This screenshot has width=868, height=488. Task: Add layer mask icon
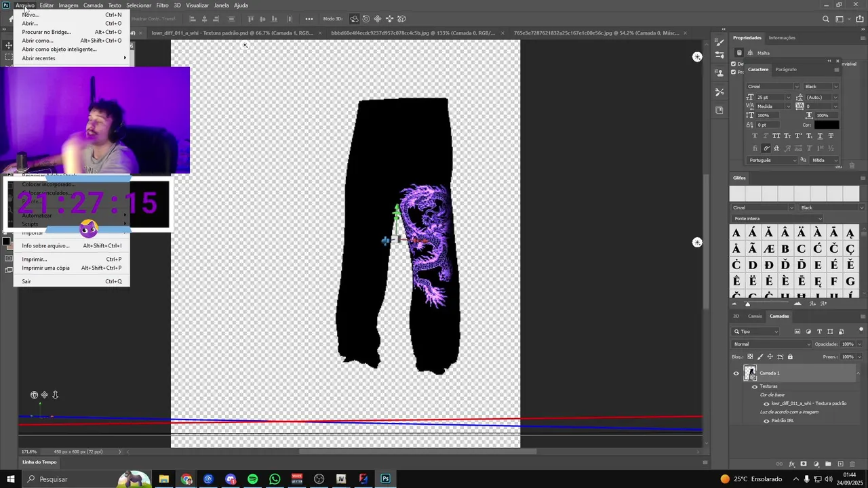click(x=804, y=464)
